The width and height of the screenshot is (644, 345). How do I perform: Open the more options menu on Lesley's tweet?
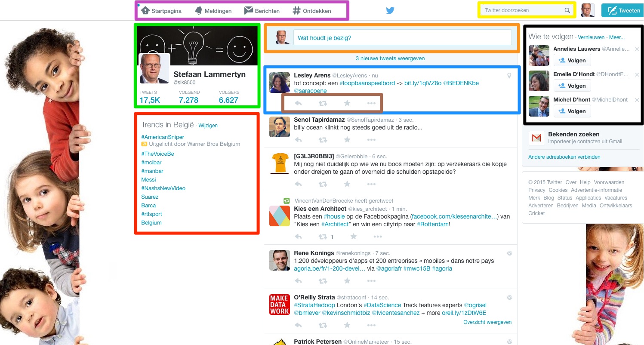point(371,103)
